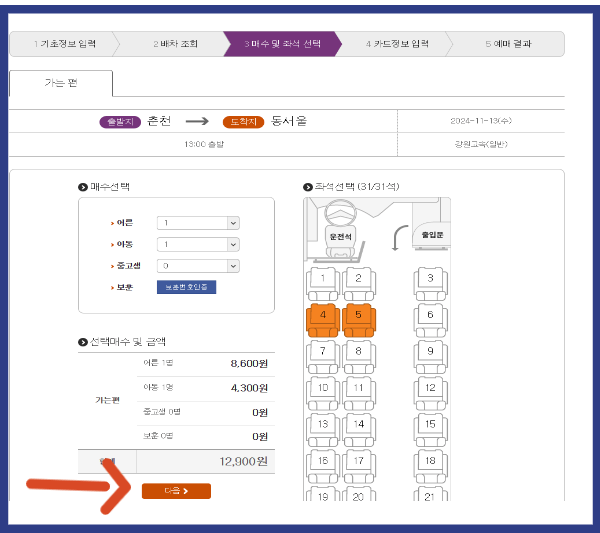Click the 동서울 destination text

(289, 121)
